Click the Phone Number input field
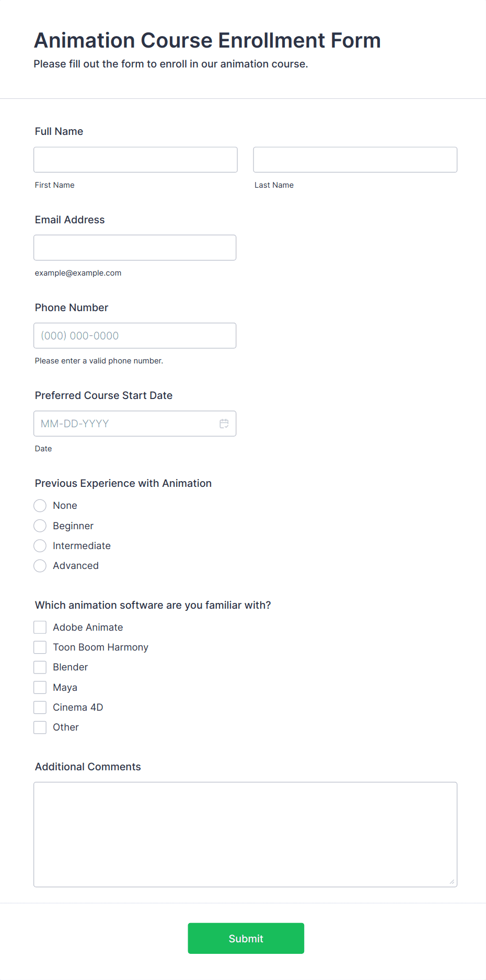 coord(135,336)
